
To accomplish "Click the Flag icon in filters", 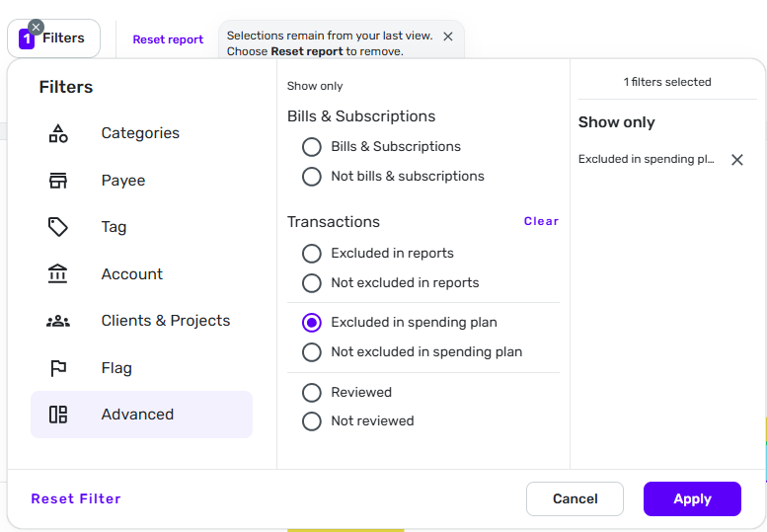I will point(58,368).
